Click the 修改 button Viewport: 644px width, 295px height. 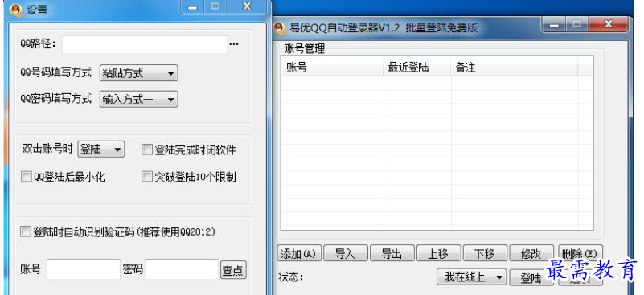click(531, 253)
